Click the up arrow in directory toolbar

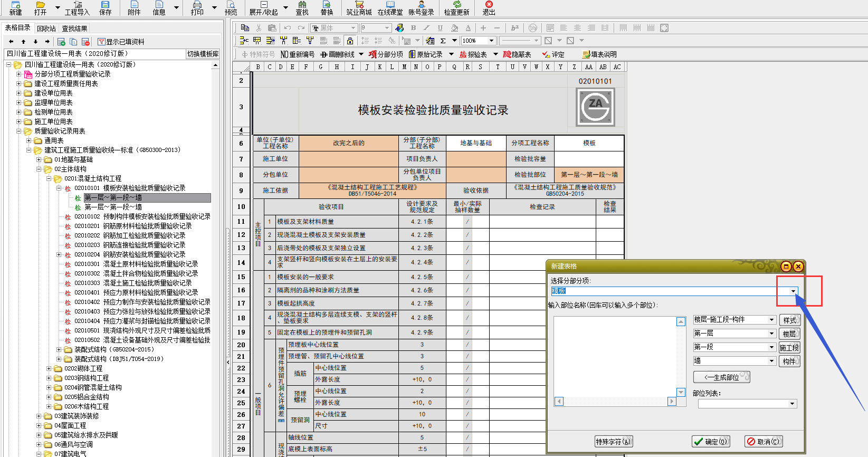pos(23,42)
